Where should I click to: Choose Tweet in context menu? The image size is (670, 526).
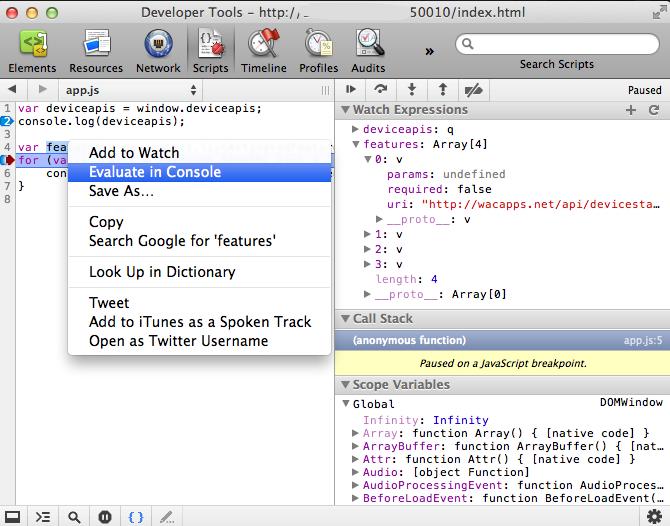click(200, 303)
